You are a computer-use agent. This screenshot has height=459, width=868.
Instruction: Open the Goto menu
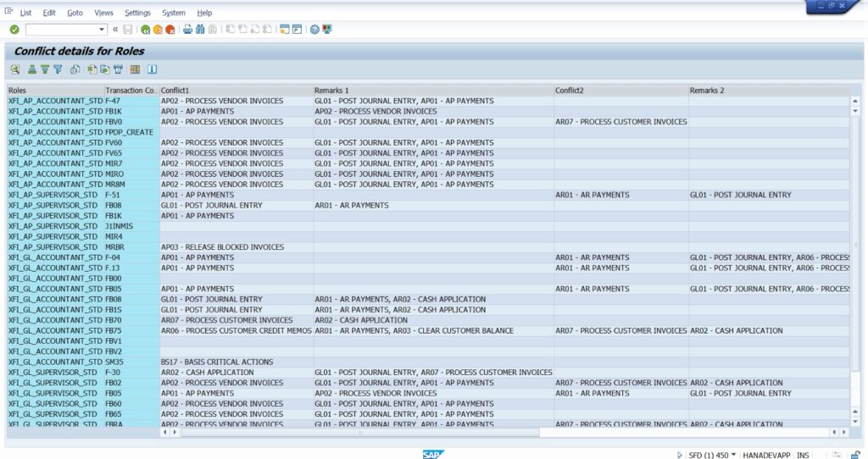point(75,13)
